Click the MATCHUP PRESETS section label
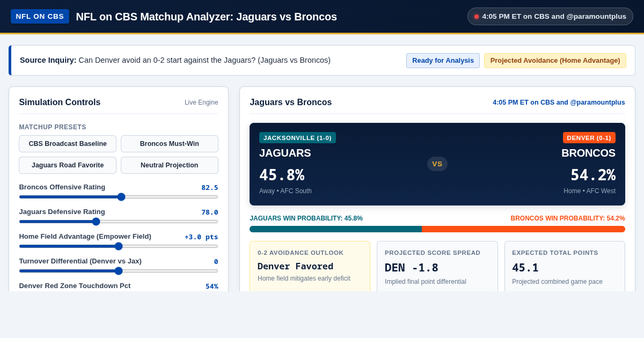This screenshot has width=644, height=338. pyautogui.click(x=53, y=127)
